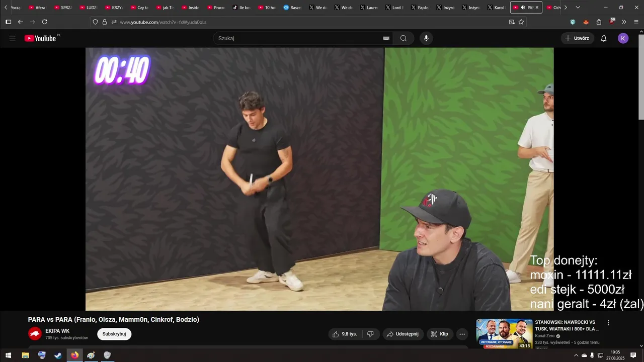
Task: Open File Explorer from taskbar
Action: click(25, 355)
